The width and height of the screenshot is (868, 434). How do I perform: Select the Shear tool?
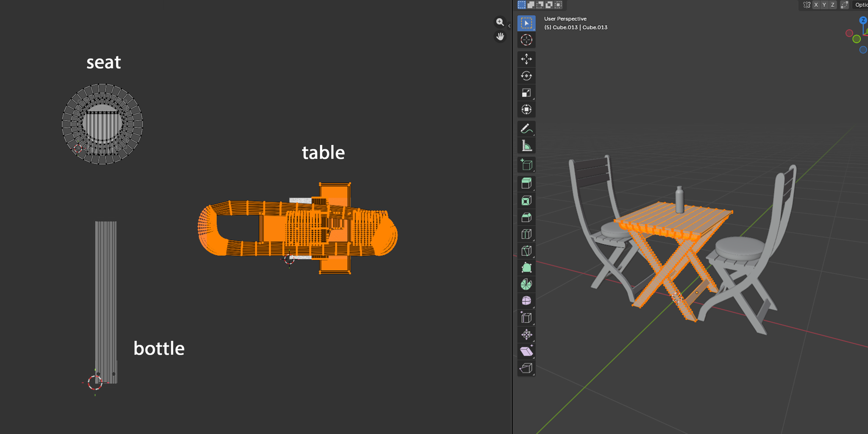coord(526,351)
